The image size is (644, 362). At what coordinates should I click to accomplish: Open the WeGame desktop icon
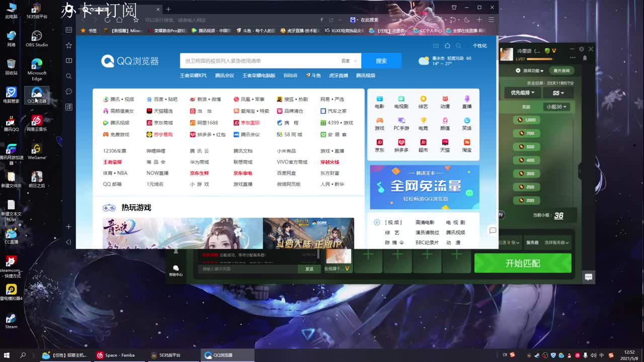point(37,151)
